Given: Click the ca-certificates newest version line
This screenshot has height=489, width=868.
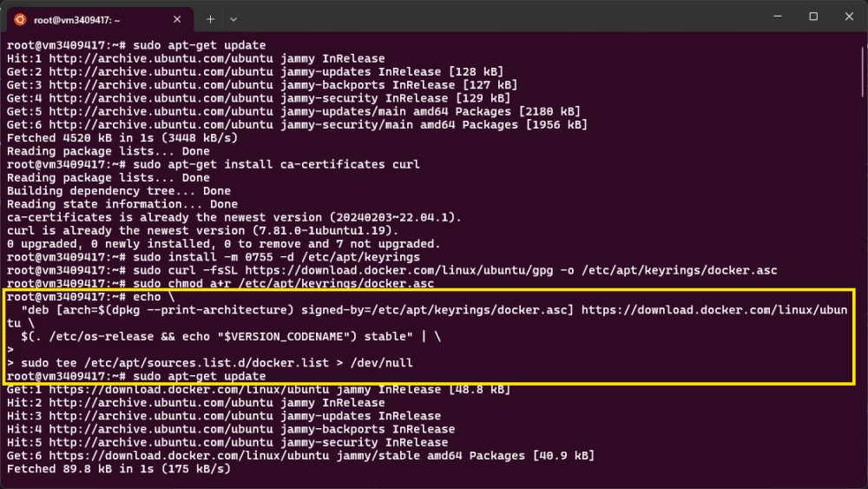Looking at the screenshot, I should 234,218.
